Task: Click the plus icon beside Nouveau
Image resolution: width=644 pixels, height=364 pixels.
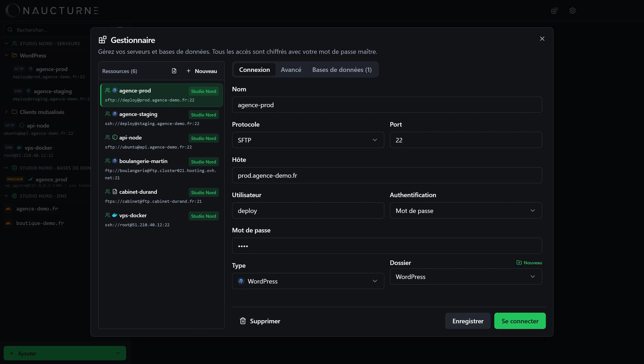Action: (x=188, y=71)
